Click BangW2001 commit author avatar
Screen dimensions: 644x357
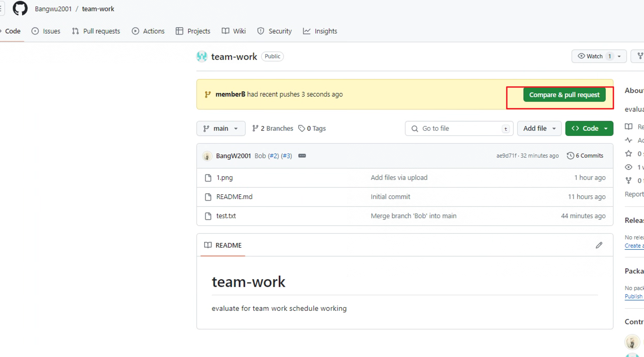207,156
